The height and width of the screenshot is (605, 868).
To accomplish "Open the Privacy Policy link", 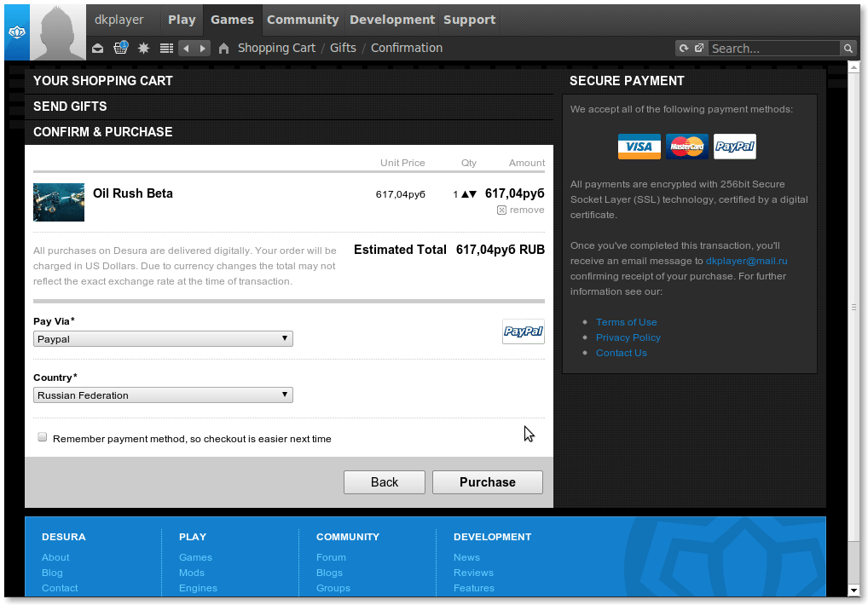I will pos(628,338).
